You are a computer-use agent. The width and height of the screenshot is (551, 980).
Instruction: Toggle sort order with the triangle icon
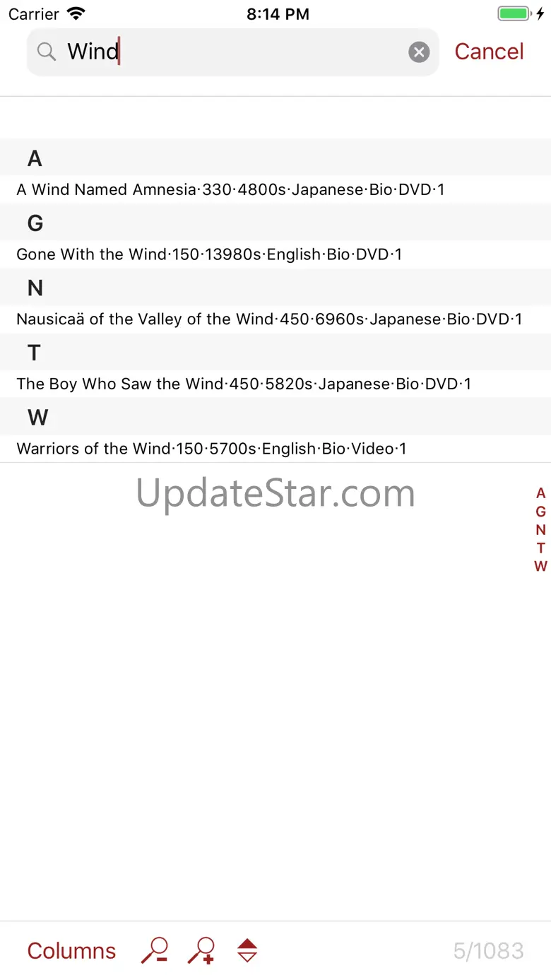pyautogui.click(x=247, y=950)
